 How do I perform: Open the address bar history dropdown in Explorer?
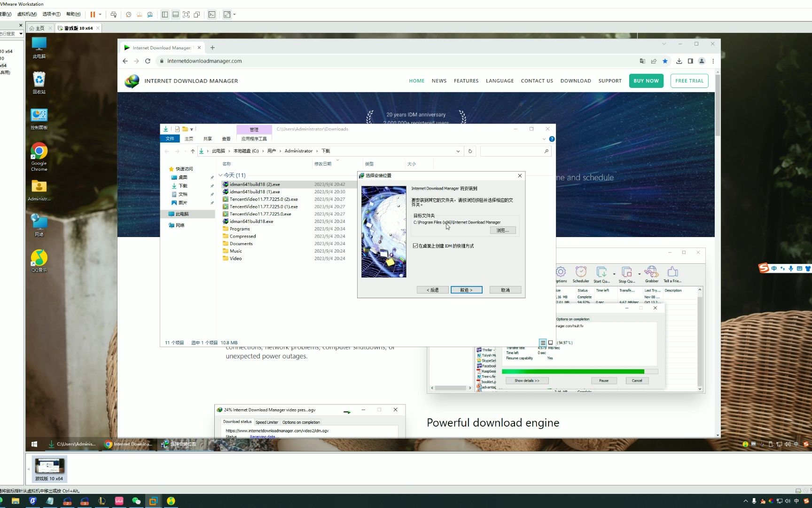(458, 151)
